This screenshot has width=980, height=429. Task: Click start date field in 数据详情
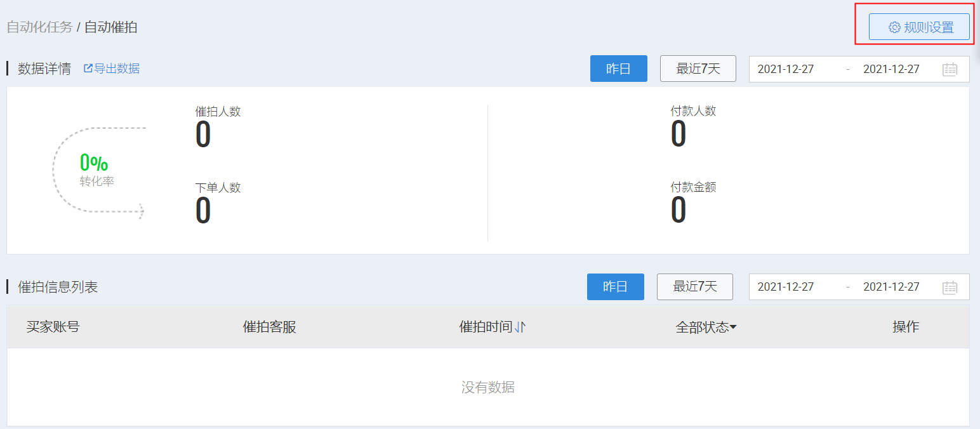(786, 69)
